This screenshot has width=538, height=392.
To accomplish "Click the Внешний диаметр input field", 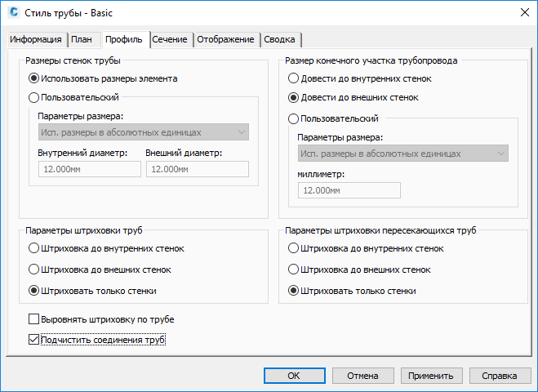I will click(x=197, y=169).
